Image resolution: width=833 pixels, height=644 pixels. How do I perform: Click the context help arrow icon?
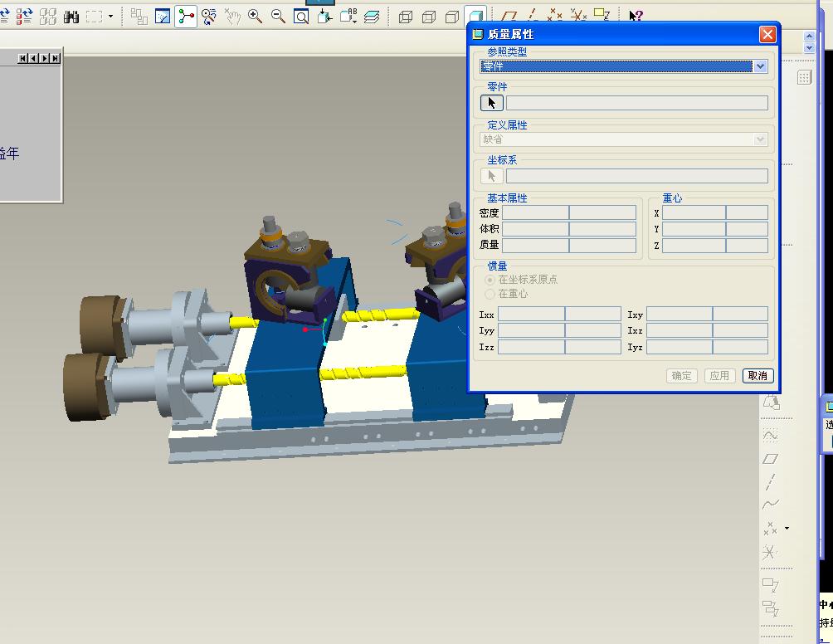[636, 16]
